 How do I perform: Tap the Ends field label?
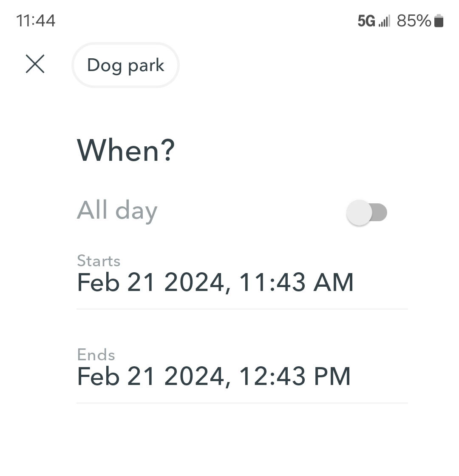coord(96,355)
